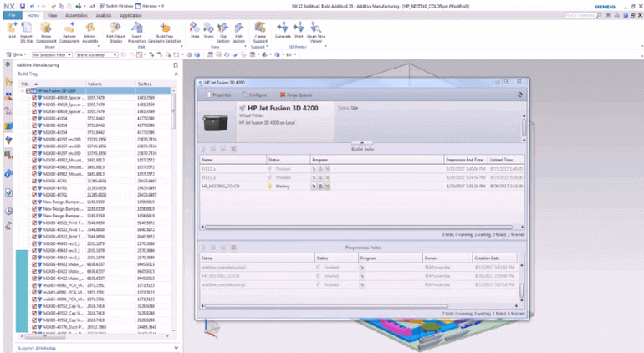644x353 pixels.
Task: Uncheck the M2X05-40776_Duct part checkbox
Action: pos(34,327)
